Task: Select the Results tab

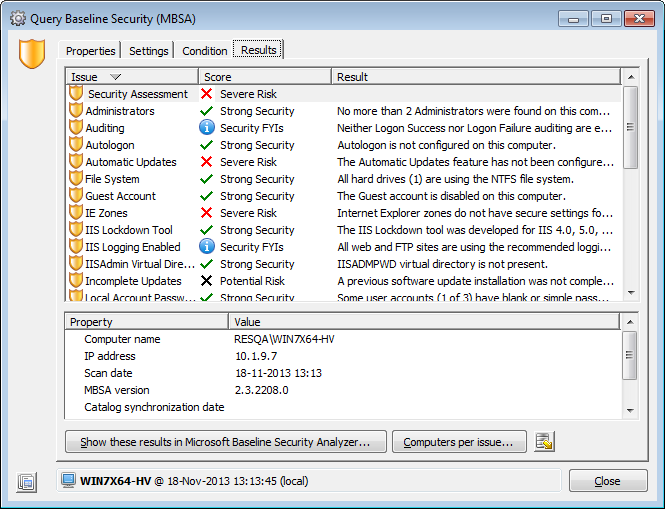Action: [x=259, y=50]
